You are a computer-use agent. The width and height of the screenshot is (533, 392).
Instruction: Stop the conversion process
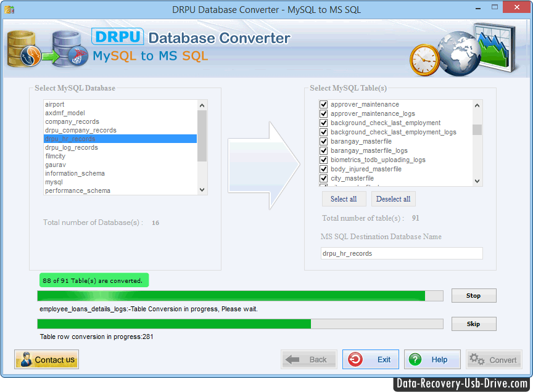(474, 295)
